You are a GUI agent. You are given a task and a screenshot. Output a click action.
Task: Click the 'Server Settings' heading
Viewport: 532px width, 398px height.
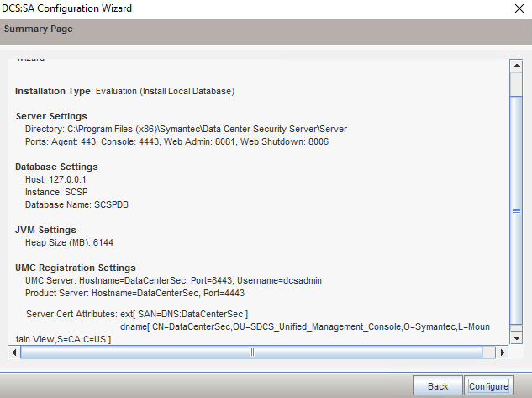[x=51, y=116]
